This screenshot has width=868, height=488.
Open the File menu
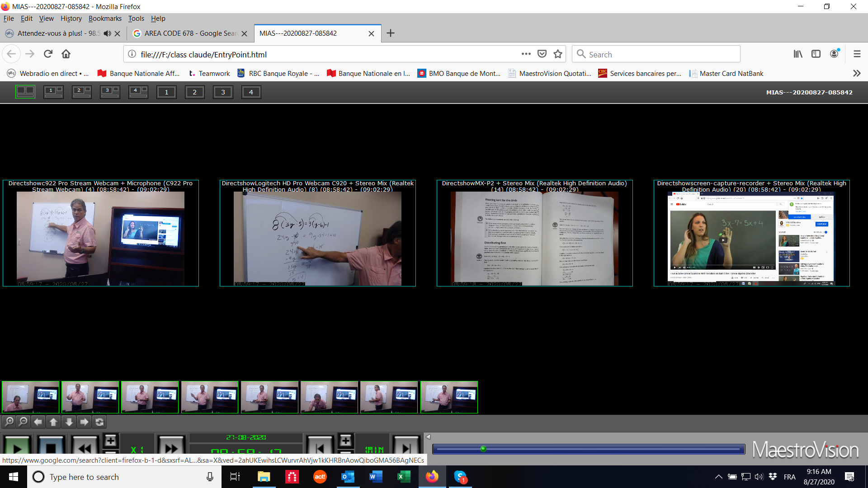point(9,19)
